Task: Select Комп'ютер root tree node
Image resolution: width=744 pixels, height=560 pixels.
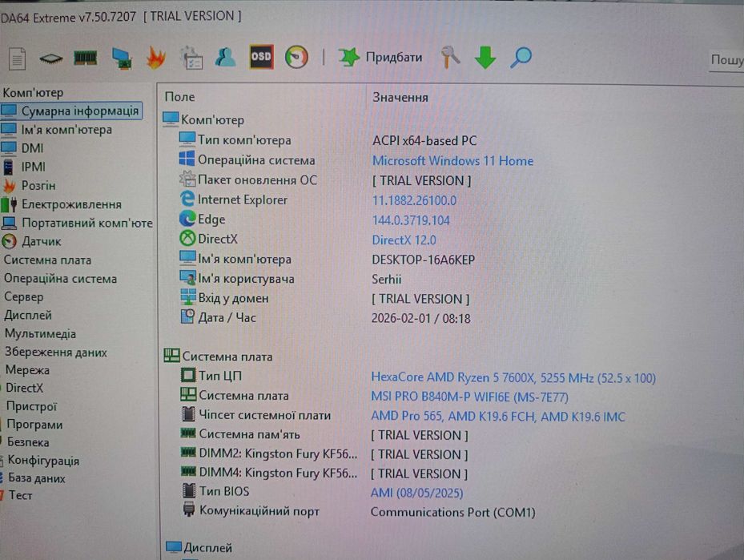Action: [x=33, y=93]
